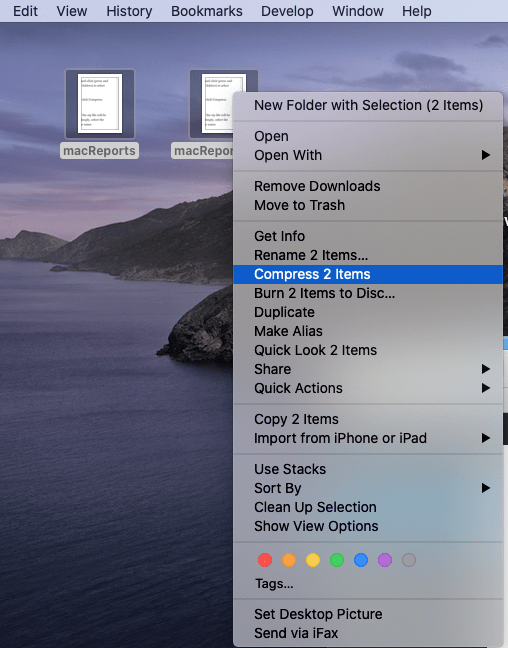Choose Make Alias
The height and width of the screenshot is (648, 508).
pos(368,331)
